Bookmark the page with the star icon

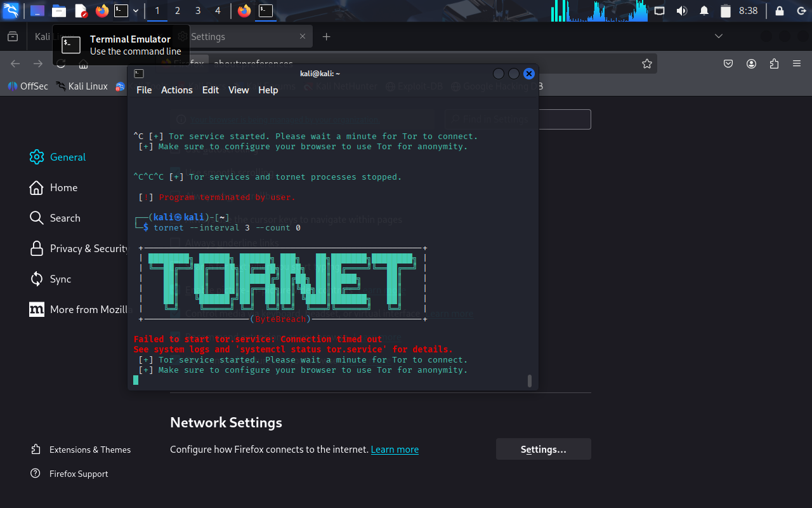tap(646, 63)
